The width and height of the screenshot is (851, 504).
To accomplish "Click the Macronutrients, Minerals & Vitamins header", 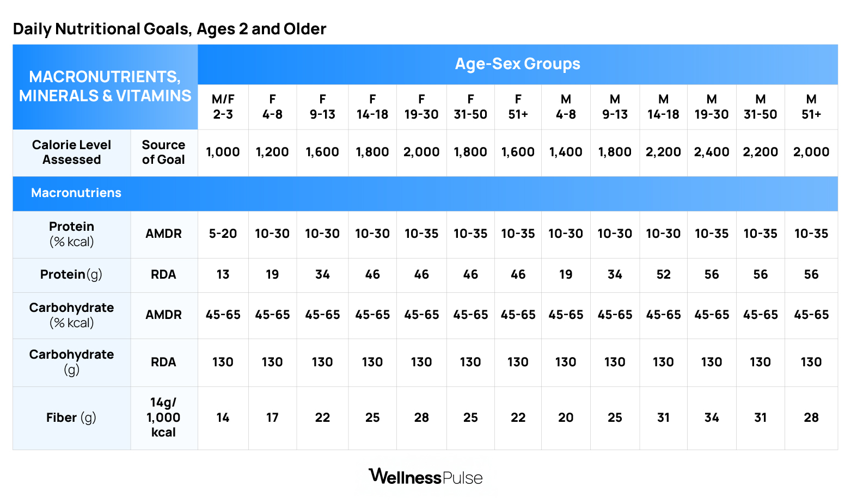I will pyautogui.click(x=105, y=87).
